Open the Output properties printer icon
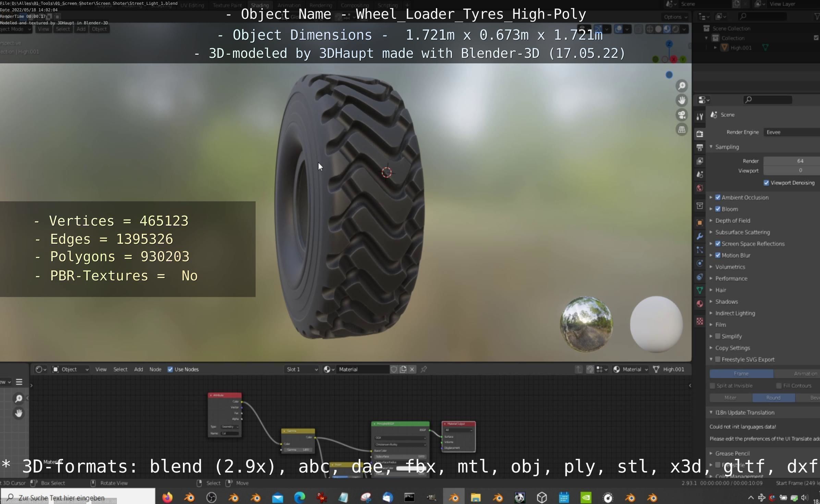The height and width of the screenshot is (504, 820). click(700, 148)
